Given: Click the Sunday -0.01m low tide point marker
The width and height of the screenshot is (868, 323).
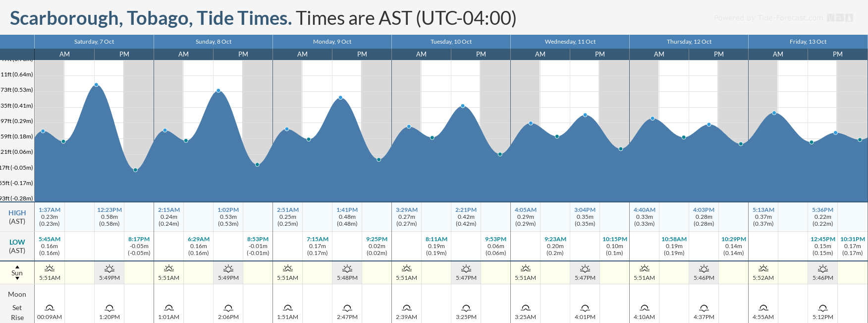Looking at the screenshot, I should tap(257, 165).
